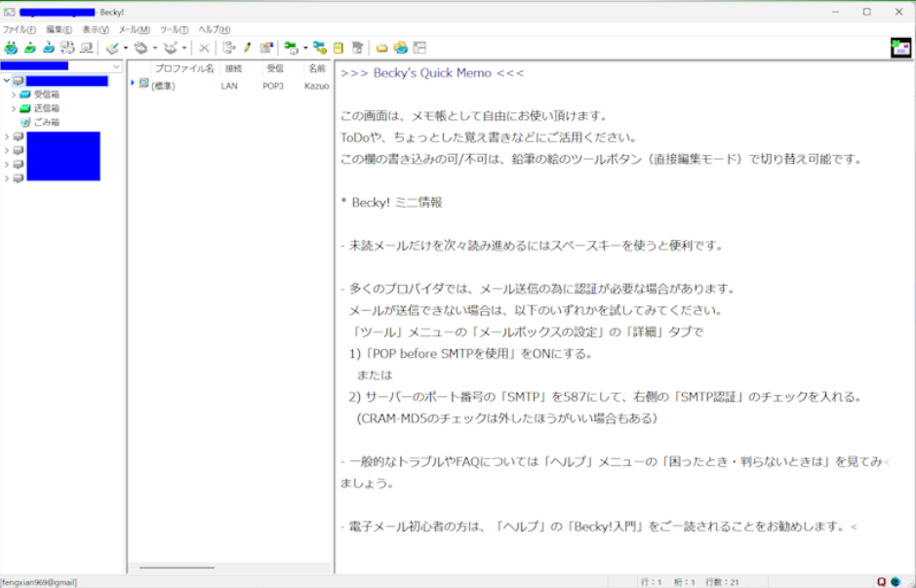The width and height of the screenshot is (916, 588).
Task: Click the Becky! logo at top right
Action: click(900, 48)
